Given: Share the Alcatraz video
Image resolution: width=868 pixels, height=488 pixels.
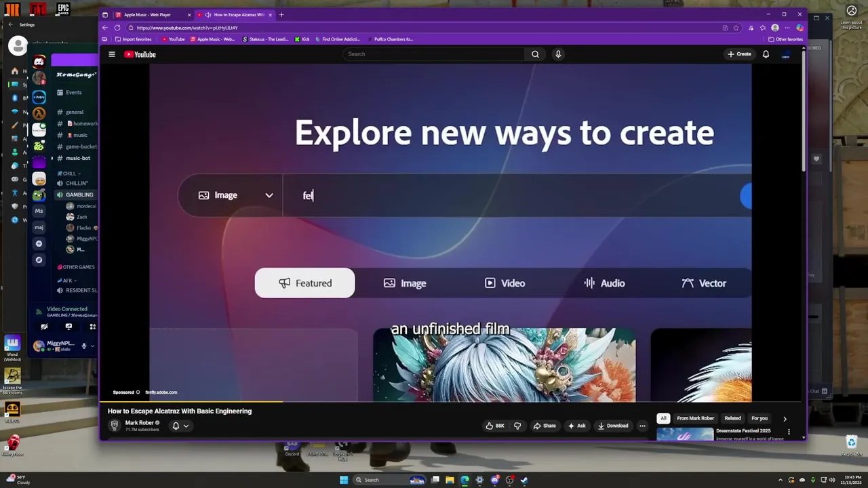Looking at the screenshot, I should [545, 426].
